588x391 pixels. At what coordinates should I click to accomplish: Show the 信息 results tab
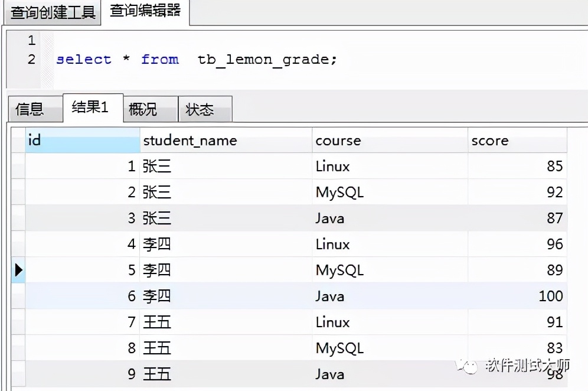(30, 109)
